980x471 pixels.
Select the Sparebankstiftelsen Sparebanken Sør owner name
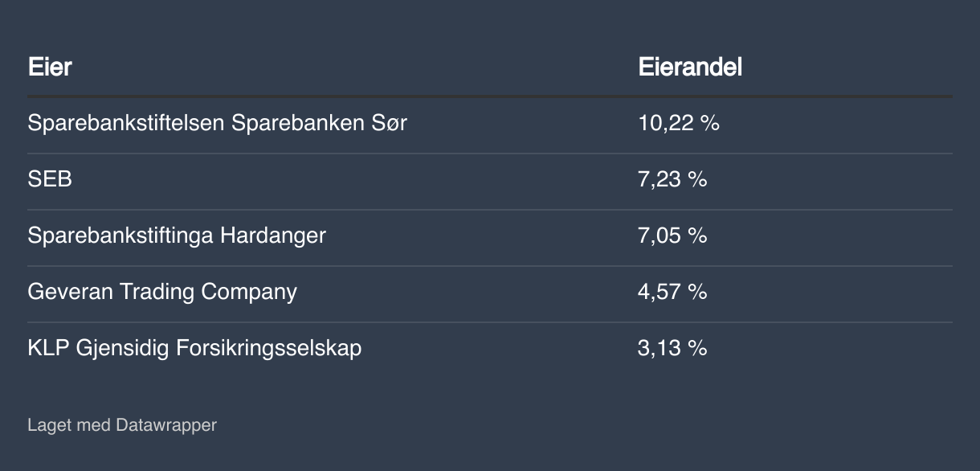click(x=217, y=123)
